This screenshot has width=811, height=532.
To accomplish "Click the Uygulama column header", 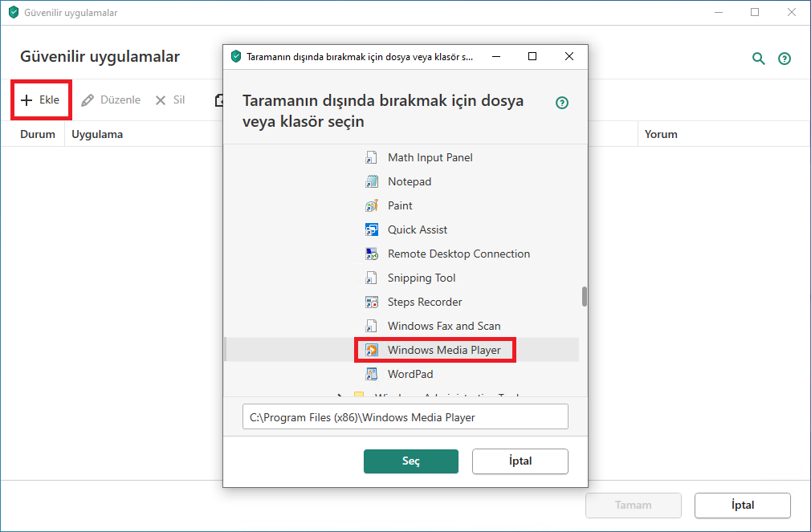I will click(x=97, y=134).
